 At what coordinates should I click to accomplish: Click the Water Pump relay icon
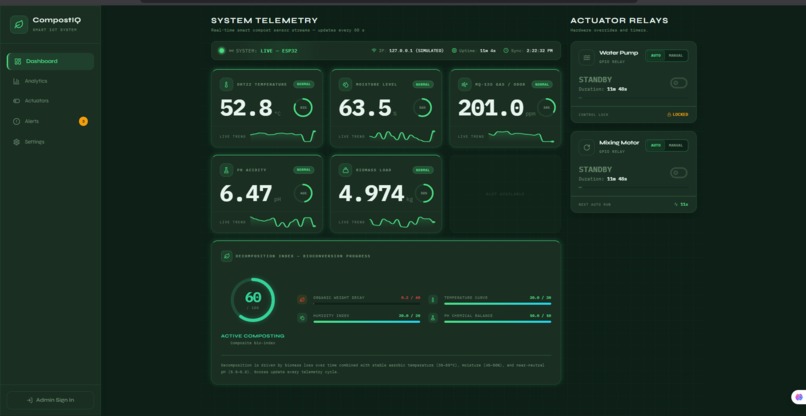click(x=587, y=57)
